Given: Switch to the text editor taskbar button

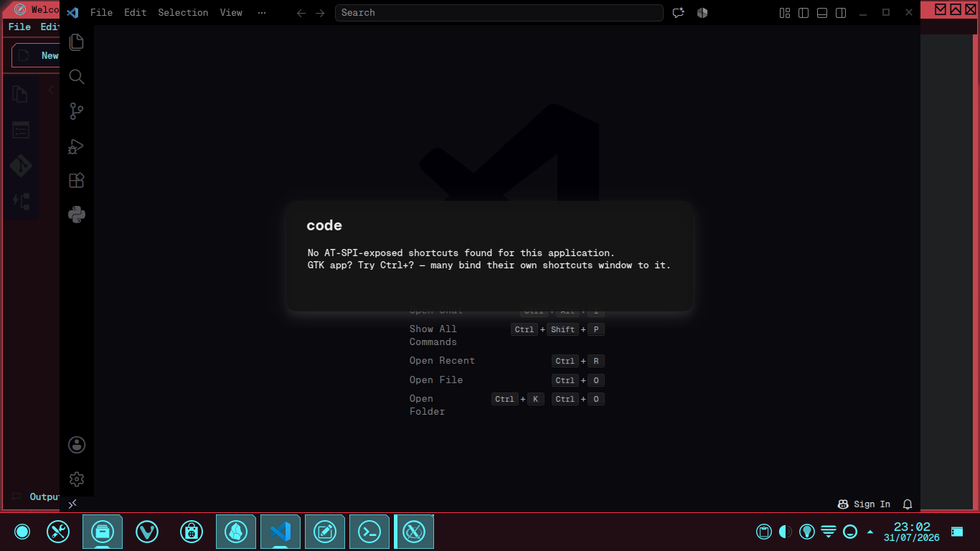Looking at the screenshot, I should [325, 532].
